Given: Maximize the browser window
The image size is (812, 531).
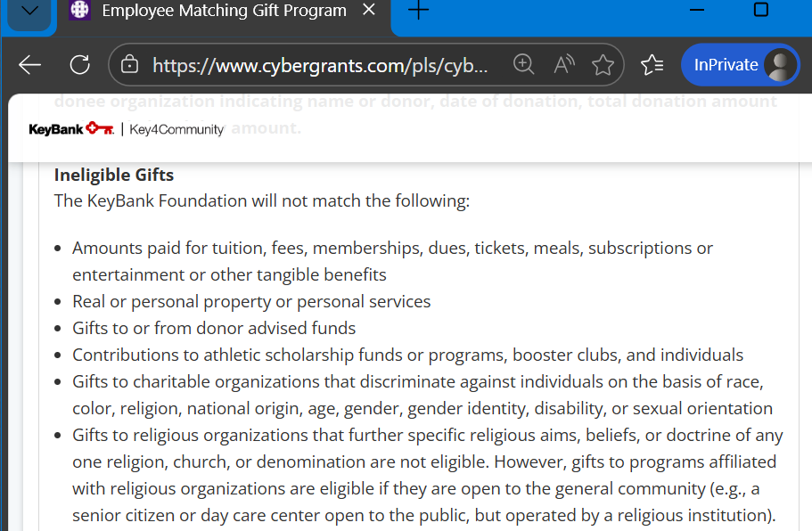Looking at the screenshot, I should 760,10.
